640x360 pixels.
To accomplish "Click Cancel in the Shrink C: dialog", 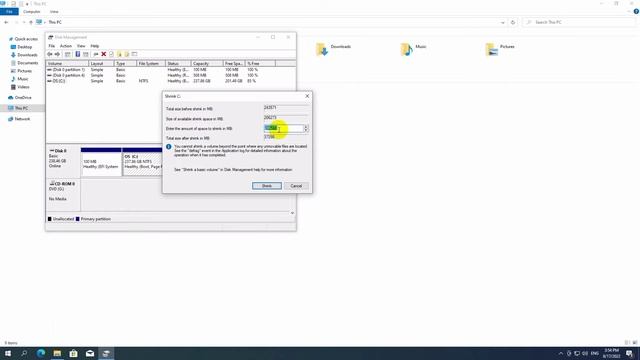I will [296, 186].
